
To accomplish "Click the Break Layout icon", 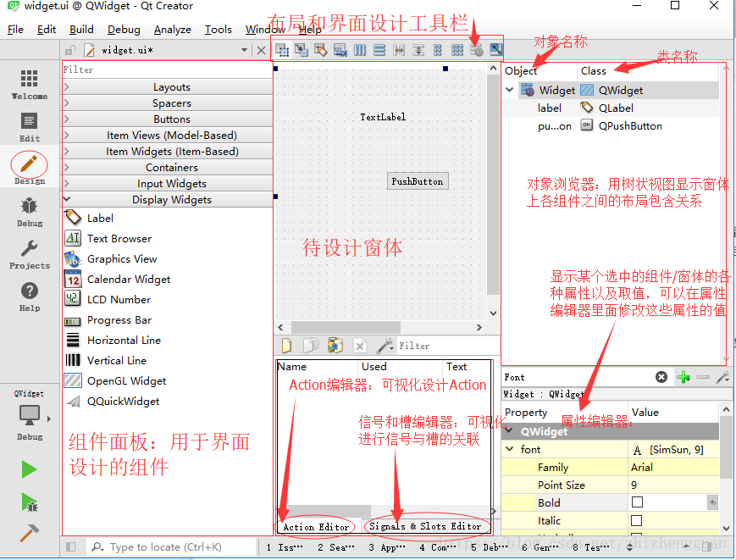I will [477, 50].
